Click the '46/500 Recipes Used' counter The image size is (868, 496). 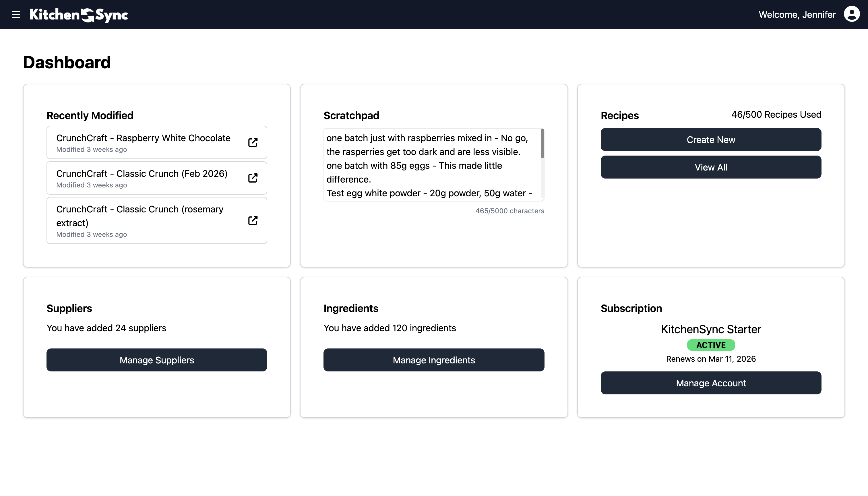[776, 115]
